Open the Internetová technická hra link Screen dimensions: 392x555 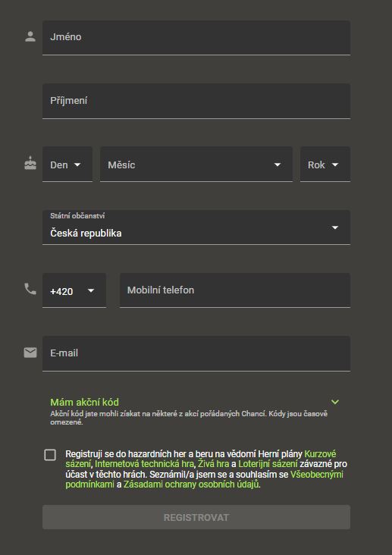pos(144,464)
